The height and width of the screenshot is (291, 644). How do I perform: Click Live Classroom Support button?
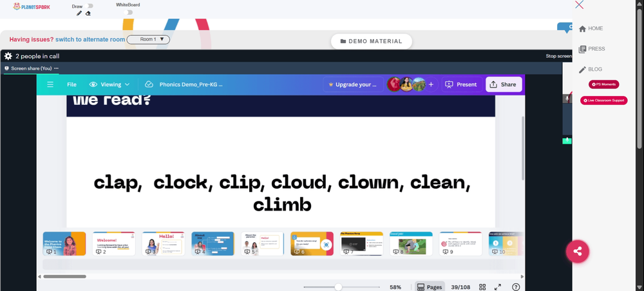(604, 100)
